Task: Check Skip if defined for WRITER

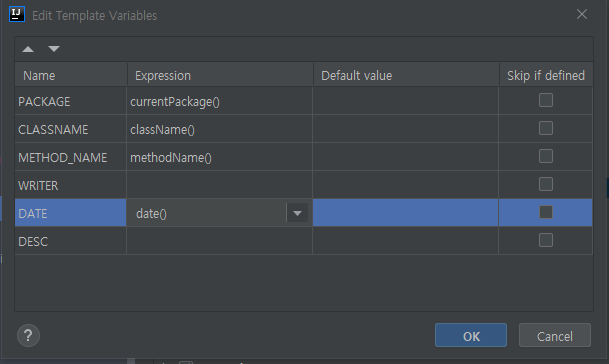Action: pyautogui.click(x=546, y=184)
